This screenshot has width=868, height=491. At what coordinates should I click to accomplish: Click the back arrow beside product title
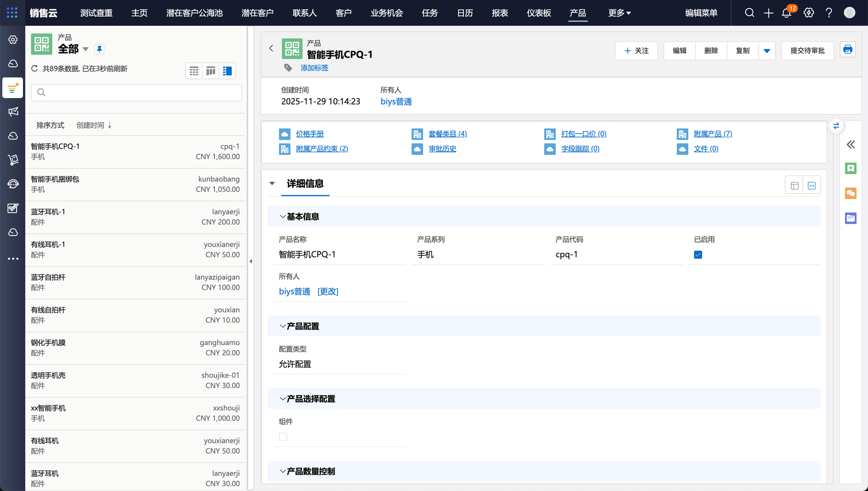pos(271,48)
